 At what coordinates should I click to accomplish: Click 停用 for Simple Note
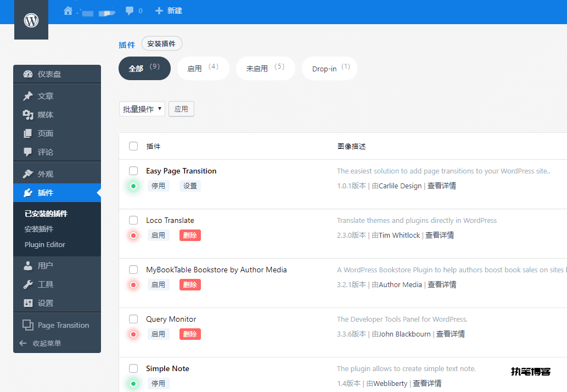pyautogui.click(x=159, y=384)
